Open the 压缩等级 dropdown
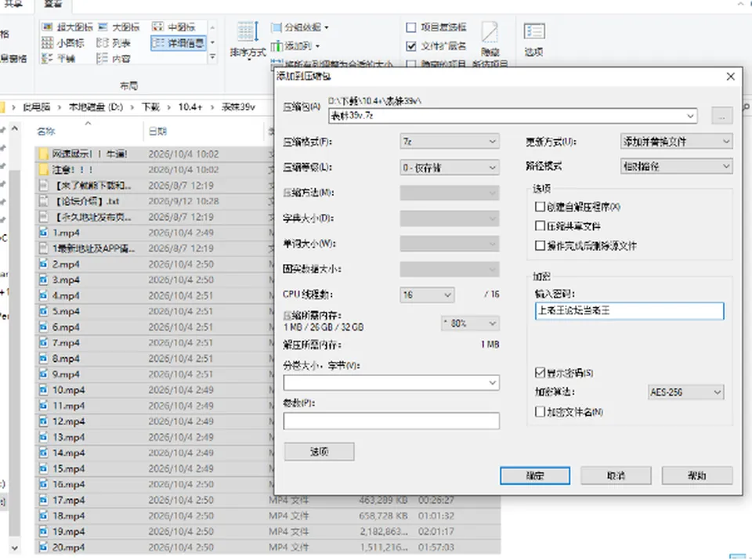Image resolution: width=752 pixels, height=560 pixels. pyautogui.click(x=450, y=168)
